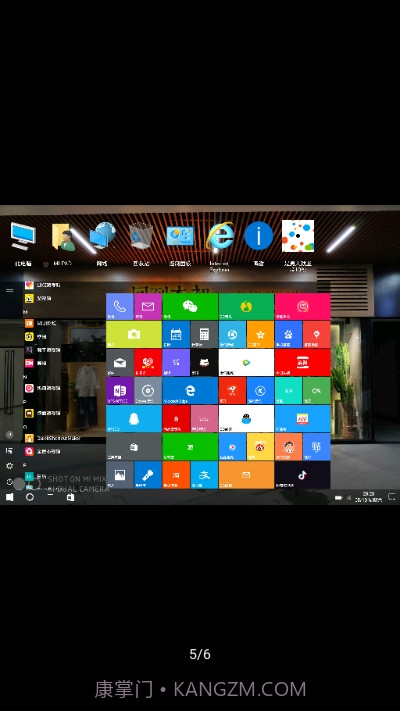Open the gray Store shopping bag tile
The height and width of the screenshot is (711, 400).
pos(134,447)
